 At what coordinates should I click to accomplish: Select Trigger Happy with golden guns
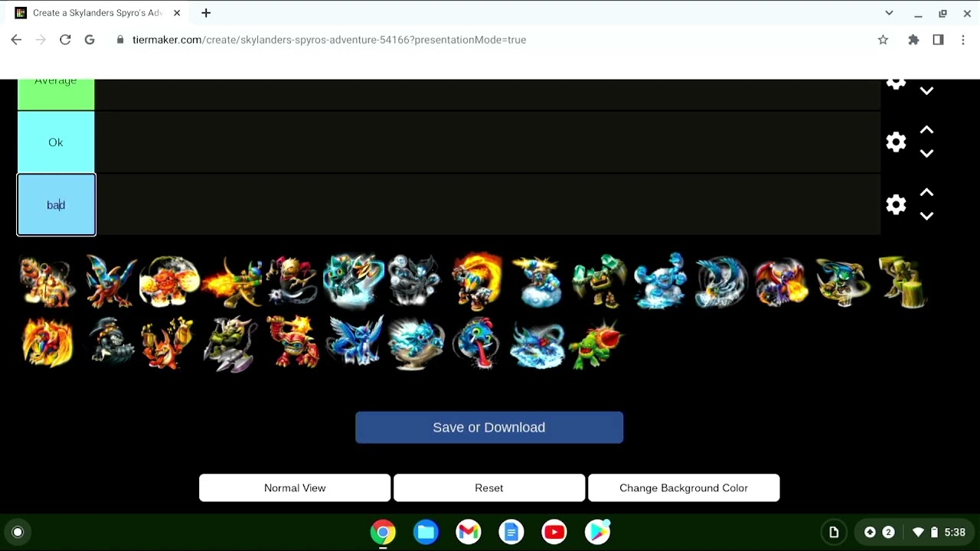(170, 343)
